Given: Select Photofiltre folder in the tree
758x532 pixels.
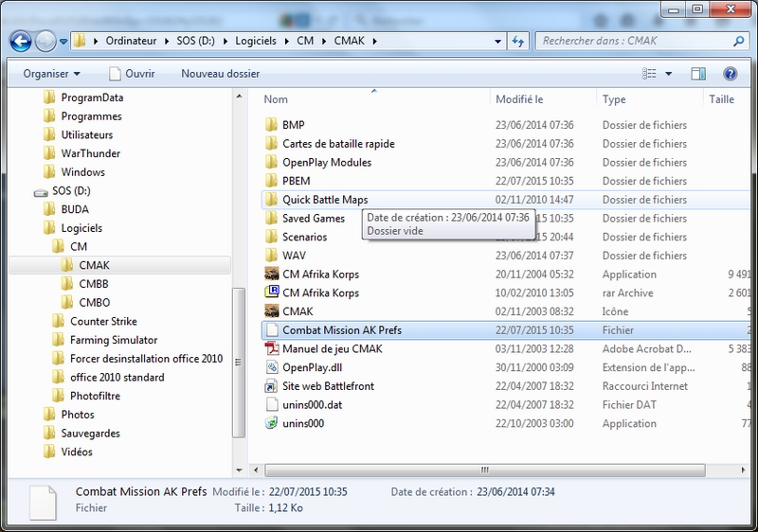Looking at the screenshot, I should (x=95, y=397).
